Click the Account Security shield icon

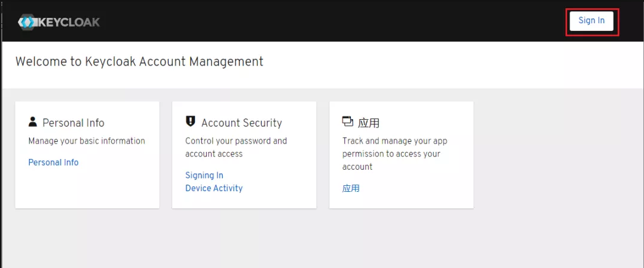tap(191, 121)
